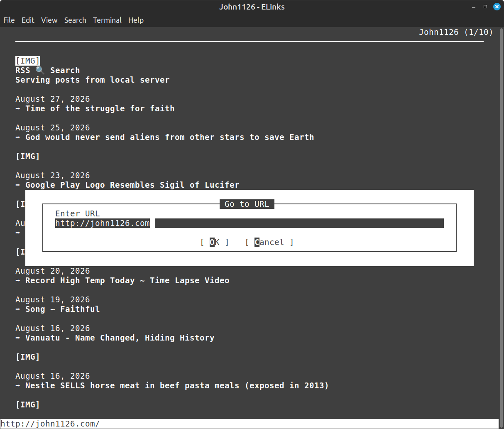Open the File menu
The image size is (504, 429).
[x=9, y=20]
